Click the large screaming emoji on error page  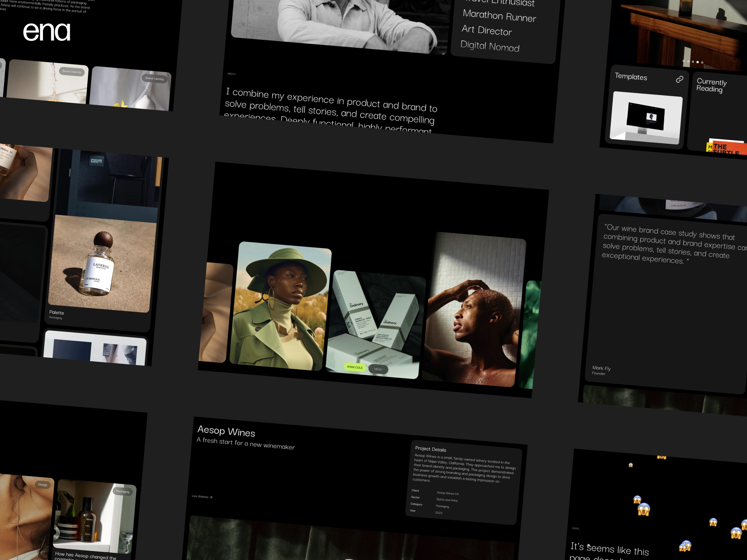(644, 509)
